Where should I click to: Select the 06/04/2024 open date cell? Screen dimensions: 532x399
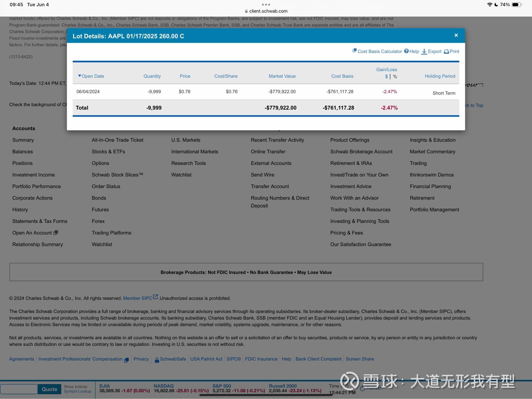click(88, 91)
